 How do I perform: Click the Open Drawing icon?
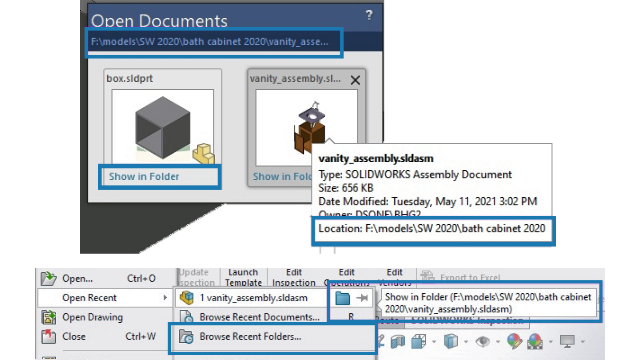coord(49,317)
